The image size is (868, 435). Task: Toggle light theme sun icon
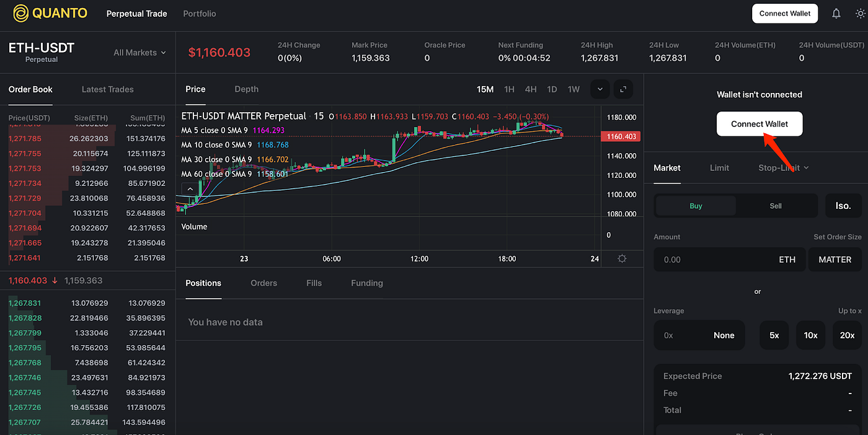[860, 14]
